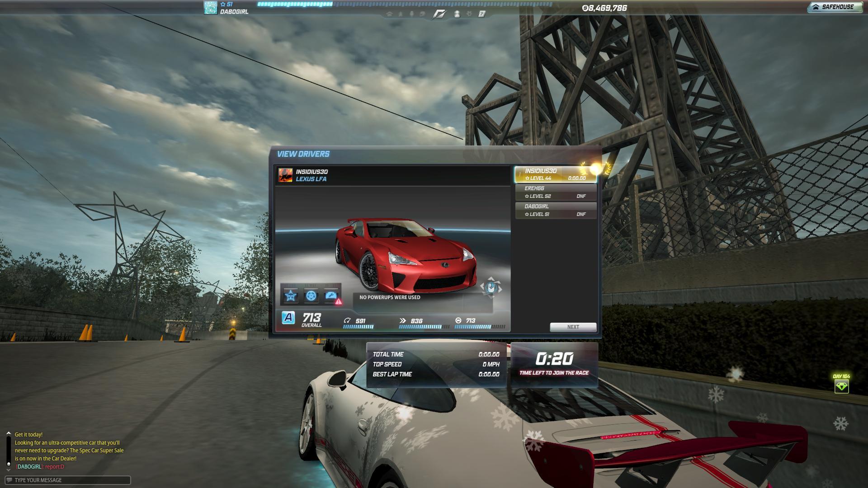Click the 'VIEW DRIVERS' panel title

pyautogui.click(x=303, y=154)
